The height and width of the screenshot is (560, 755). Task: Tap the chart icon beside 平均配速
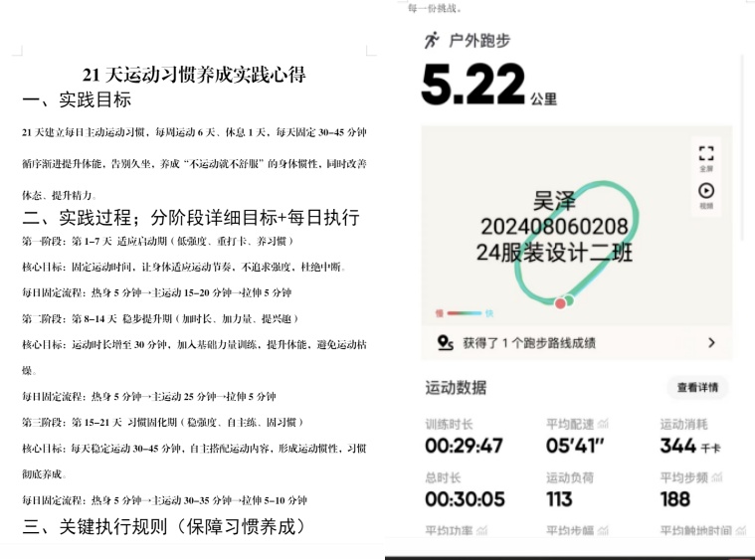[603, 424]
